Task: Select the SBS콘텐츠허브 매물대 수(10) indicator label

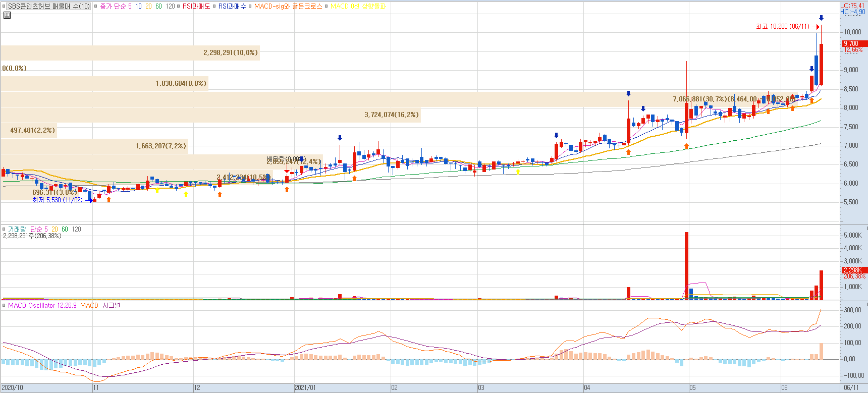Action: click(x=48, y=7)
